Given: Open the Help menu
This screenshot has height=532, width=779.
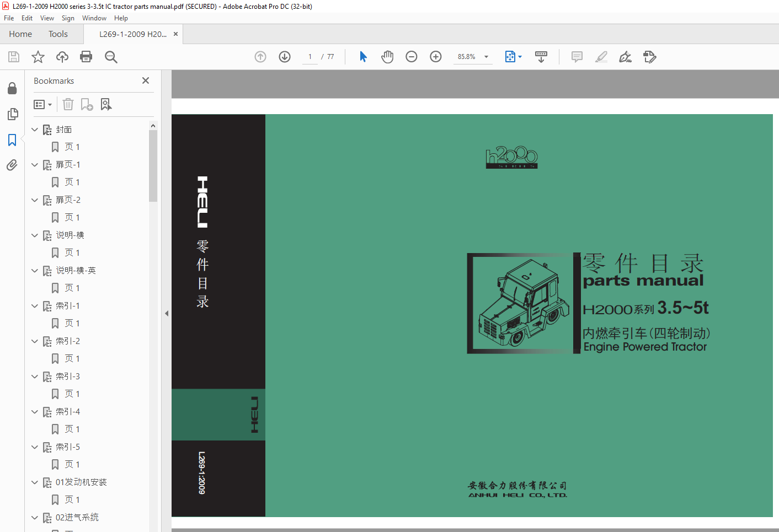Looking at the screenshot, I should 121,18.
